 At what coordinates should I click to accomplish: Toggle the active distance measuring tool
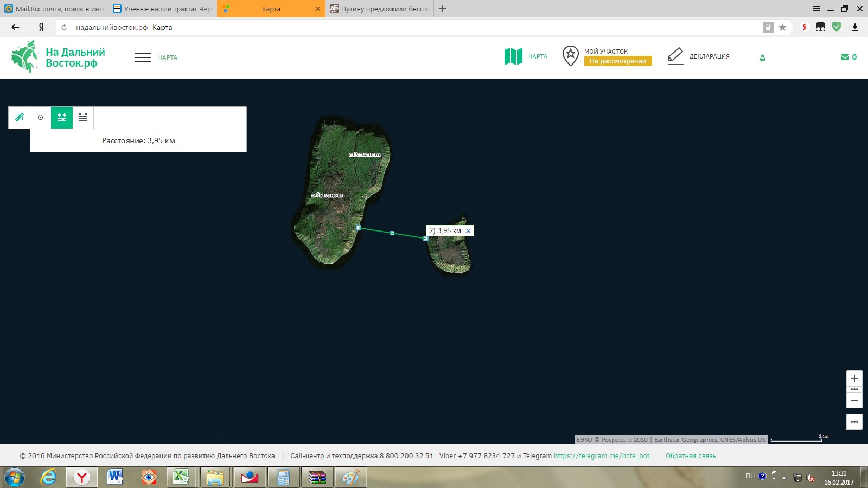pyautogui.click(x=62, y=117)
